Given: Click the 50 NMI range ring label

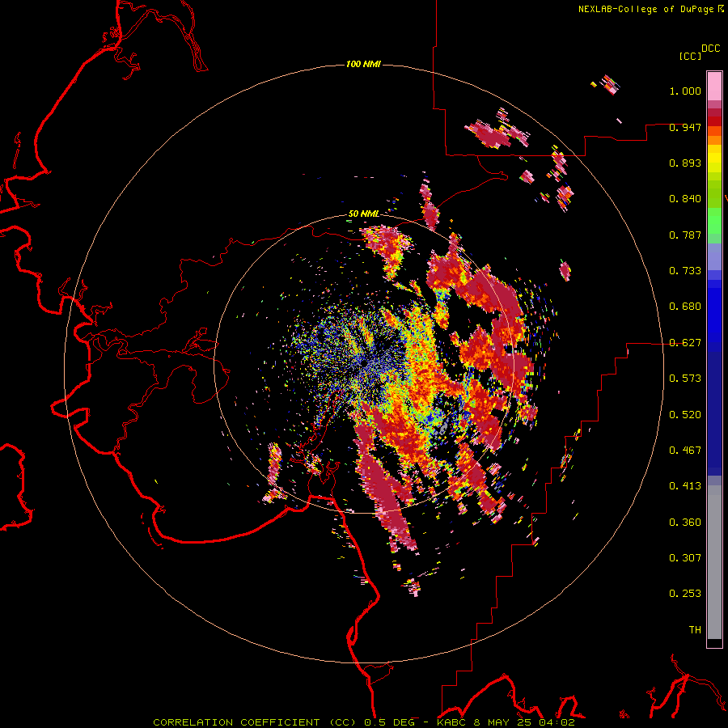Looking at the screenshot, I should click(363, 214).
